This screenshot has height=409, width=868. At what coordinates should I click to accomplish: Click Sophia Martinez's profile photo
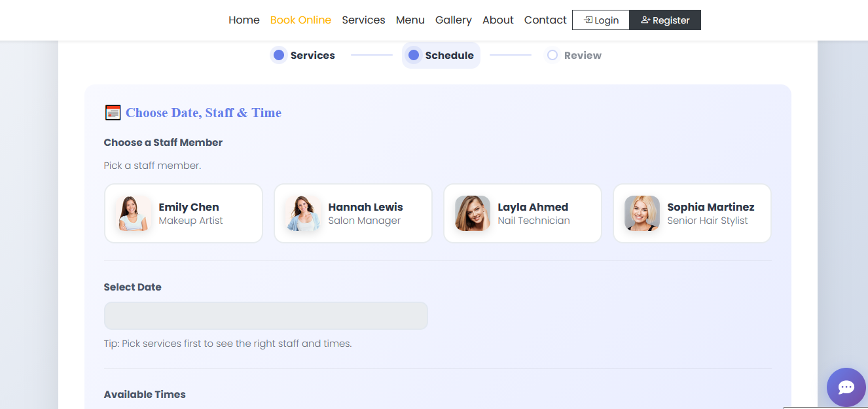tap(642, 213)
